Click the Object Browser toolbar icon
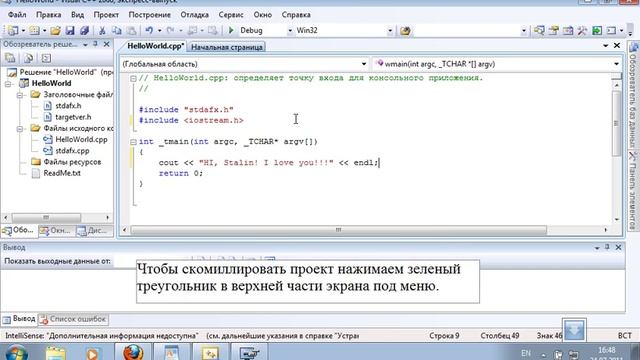640x360 pixels. (568, 31)
